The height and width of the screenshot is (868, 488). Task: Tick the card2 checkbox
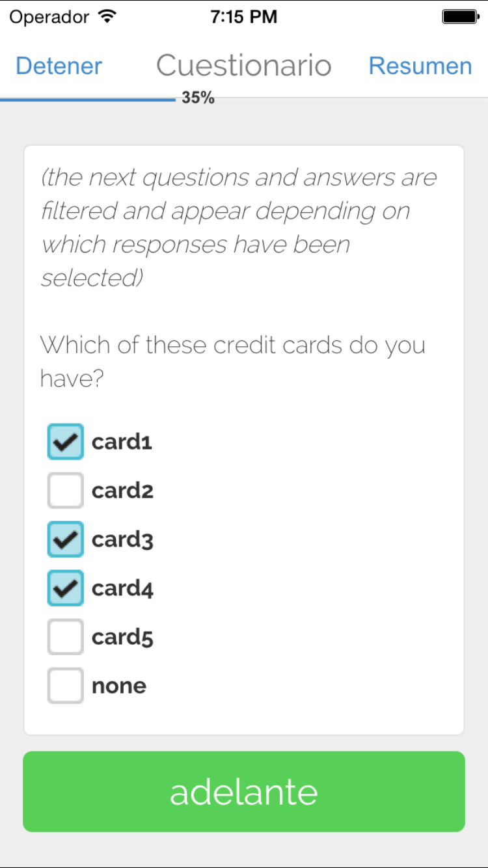pos(65,491)
